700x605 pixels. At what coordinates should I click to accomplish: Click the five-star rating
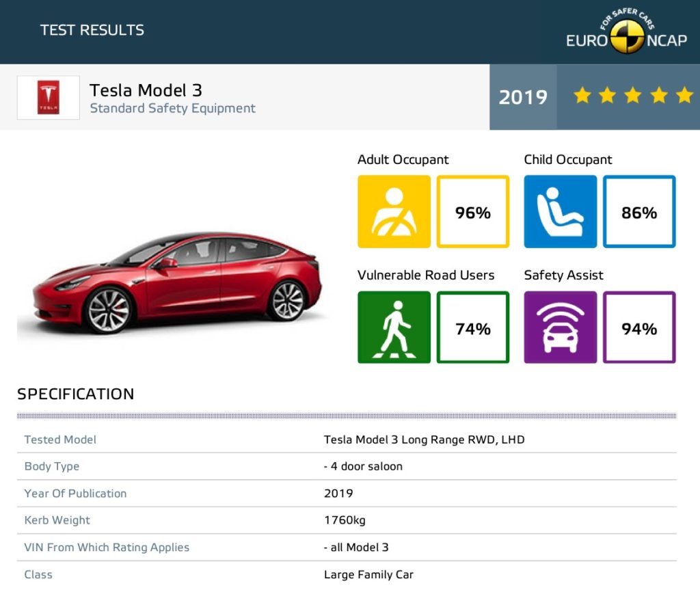pos(633,96)
